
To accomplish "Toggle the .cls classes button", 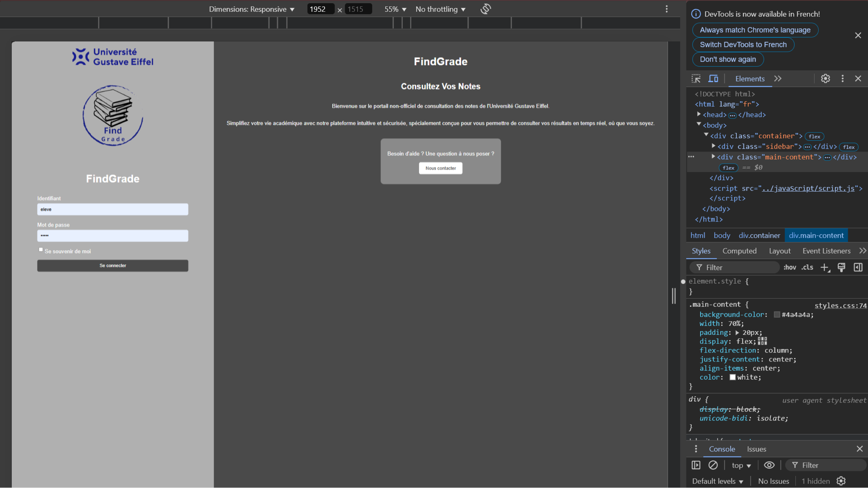I will (807, 267).
